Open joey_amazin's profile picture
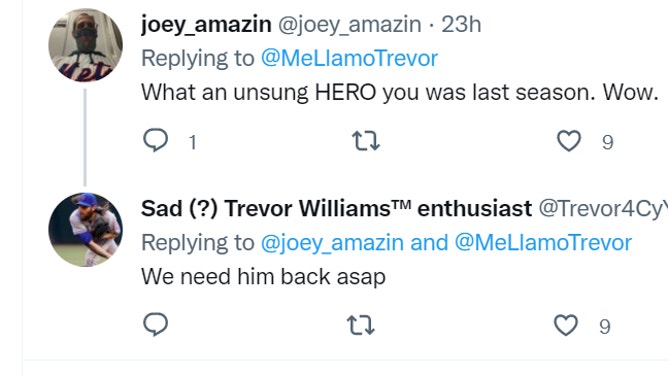Image resolution: width=668 pixels, height=376 pixels. [85, 45]
